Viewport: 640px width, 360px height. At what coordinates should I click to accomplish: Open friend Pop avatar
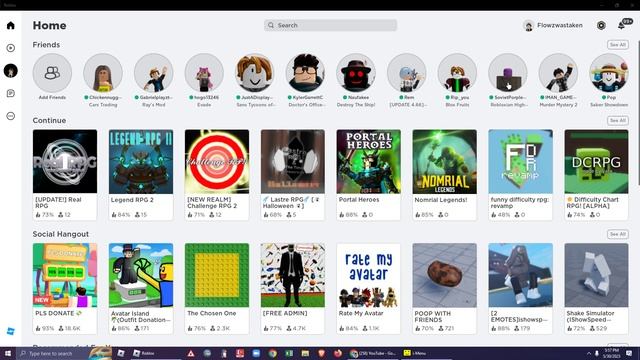(x=609, y=73)
